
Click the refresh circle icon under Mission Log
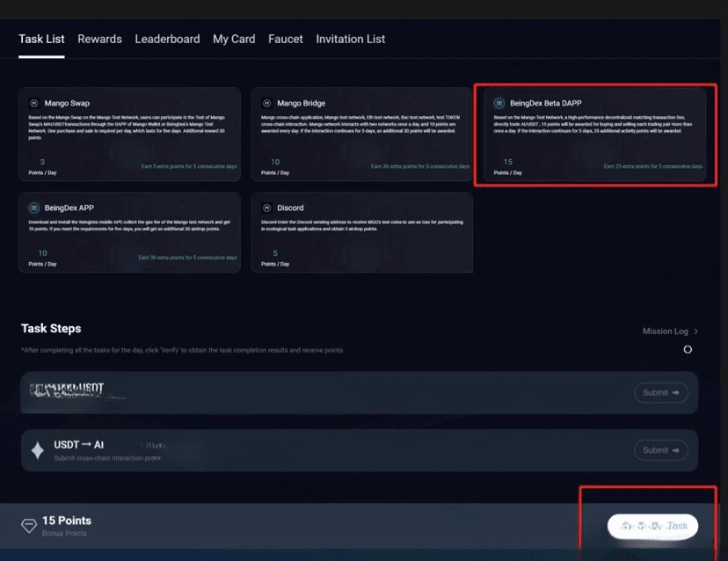coord(688,349)
